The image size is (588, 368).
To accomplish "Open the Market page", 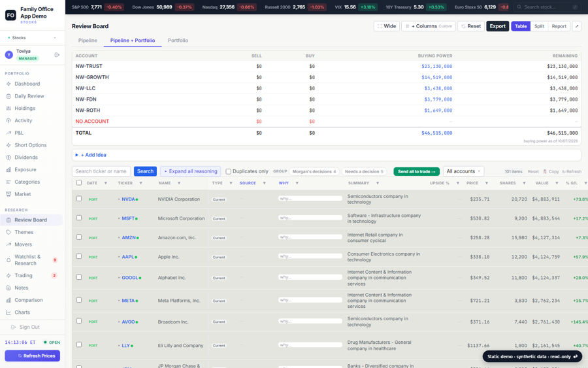I will [22, 194].
